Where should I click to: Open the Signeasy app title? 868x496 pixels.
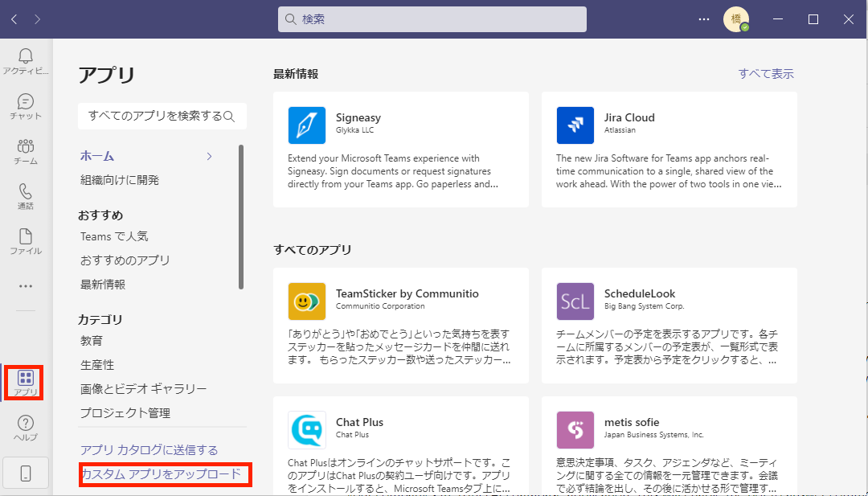point(358,117)
